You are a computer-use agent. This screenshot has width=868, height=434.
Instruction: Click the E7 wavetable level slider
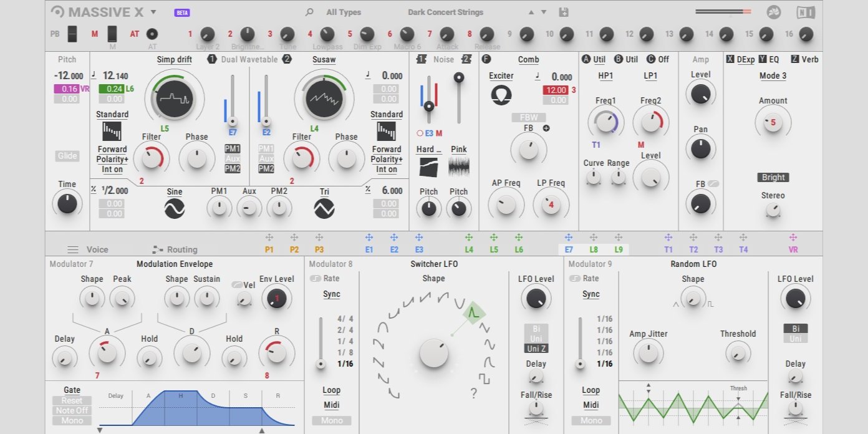point(233,100)
